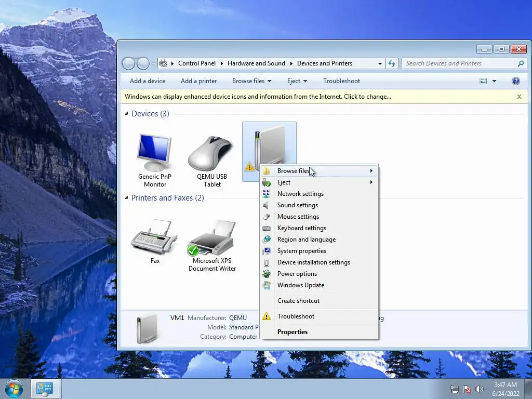Click Devices and Printers in the breadcrumb

pos(325,63)
